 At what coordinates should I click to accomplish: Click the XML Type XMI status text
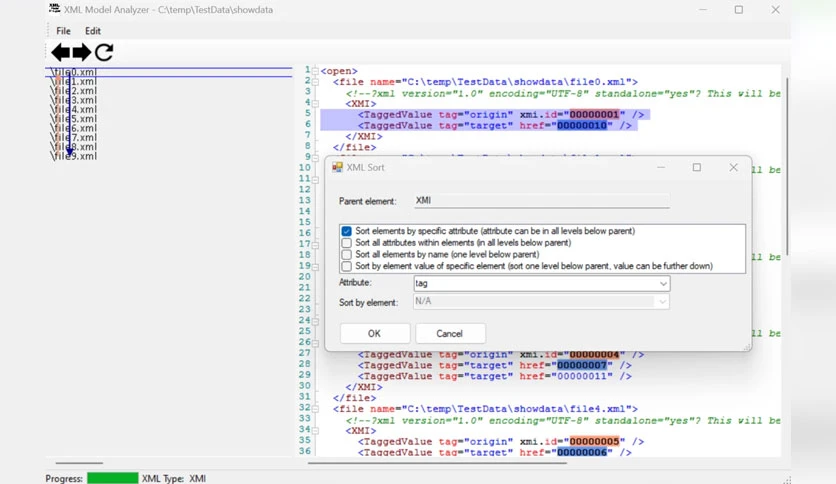174,479
